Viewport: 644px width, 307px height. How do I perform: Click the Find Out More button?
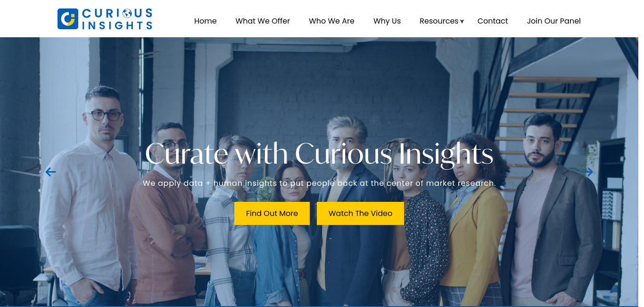272,214
